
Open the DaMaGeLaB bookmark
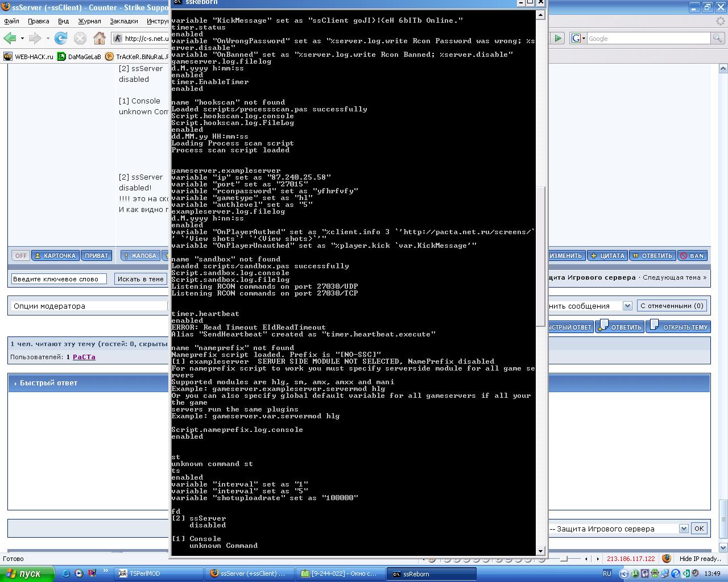point(79,56)
